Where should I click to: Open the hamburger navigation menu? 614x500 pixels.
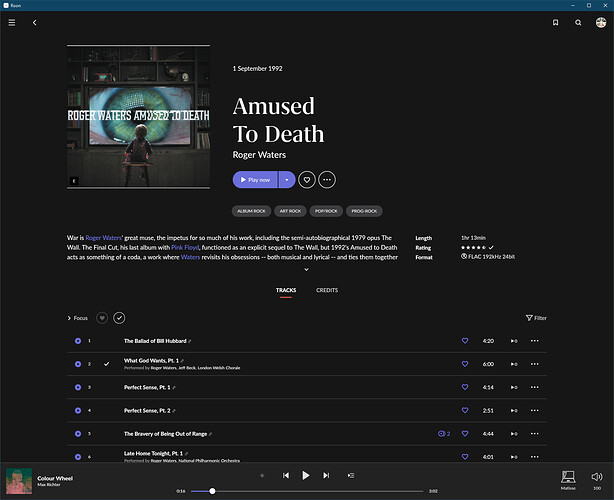coord(12,23)
